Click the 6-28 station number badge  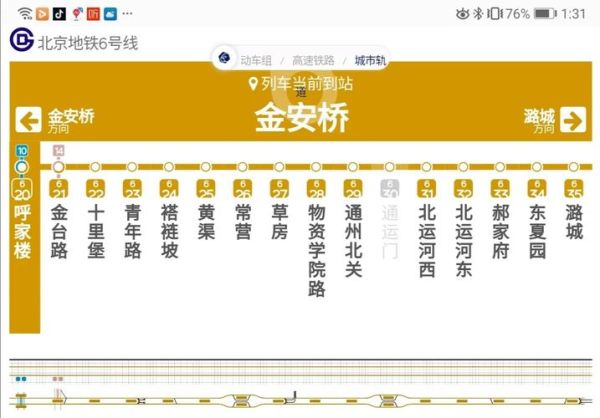click(316, 189)
